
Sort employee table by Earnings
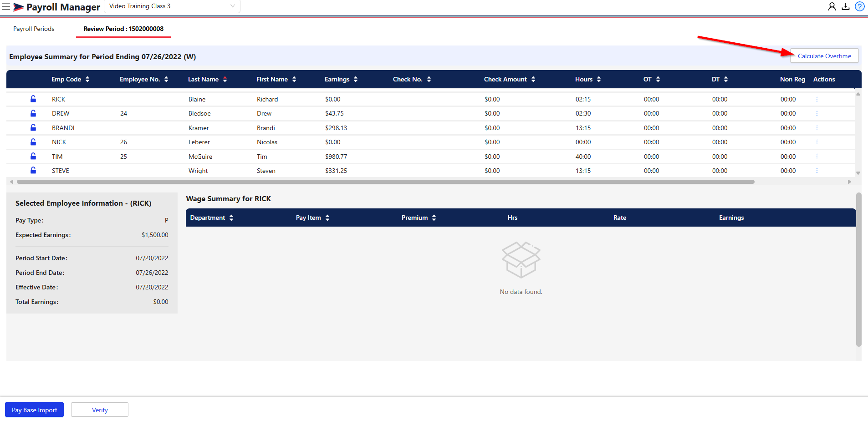(x=356, y=79)
